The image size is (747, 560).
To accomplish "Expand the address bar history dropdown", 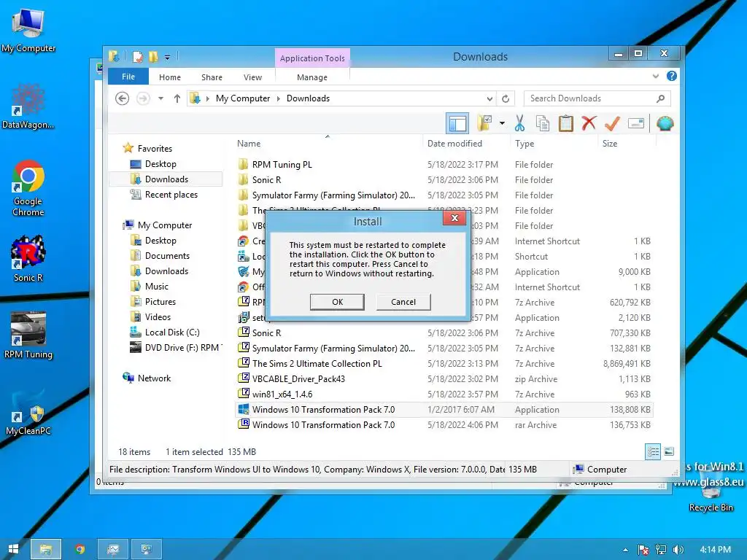I will pyautogui.click(x=489, y=98).
